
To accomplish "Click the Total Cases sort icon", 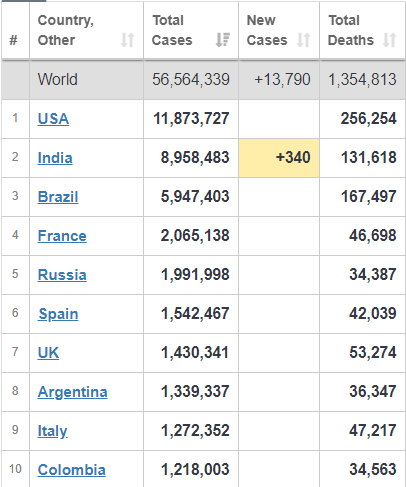I will [222, 40].
